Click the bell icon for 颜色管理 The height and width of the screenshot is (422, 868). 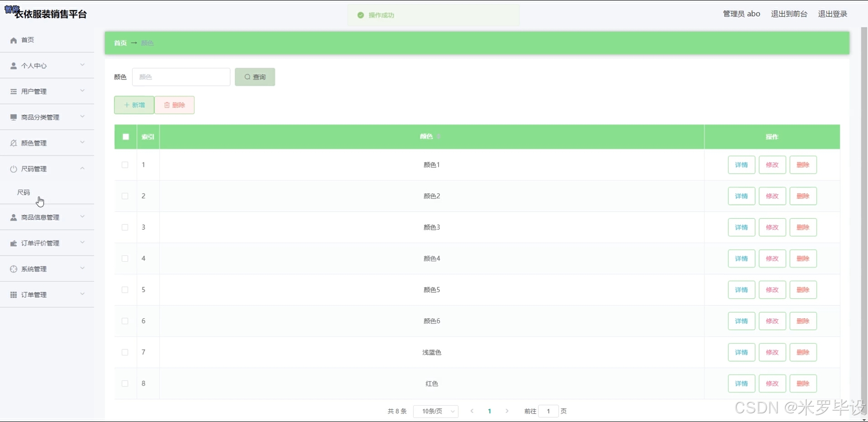(14, 143)
